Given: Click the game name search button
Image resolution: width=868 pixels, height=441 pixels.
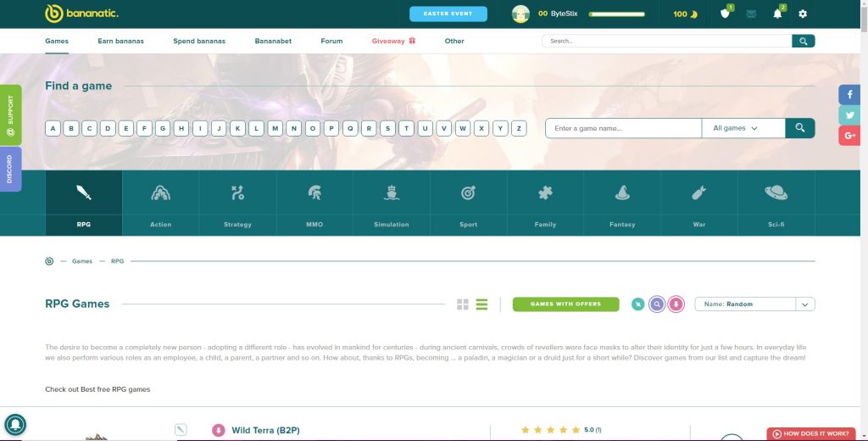Looking at the screenshot, I should tap(800, 128).
